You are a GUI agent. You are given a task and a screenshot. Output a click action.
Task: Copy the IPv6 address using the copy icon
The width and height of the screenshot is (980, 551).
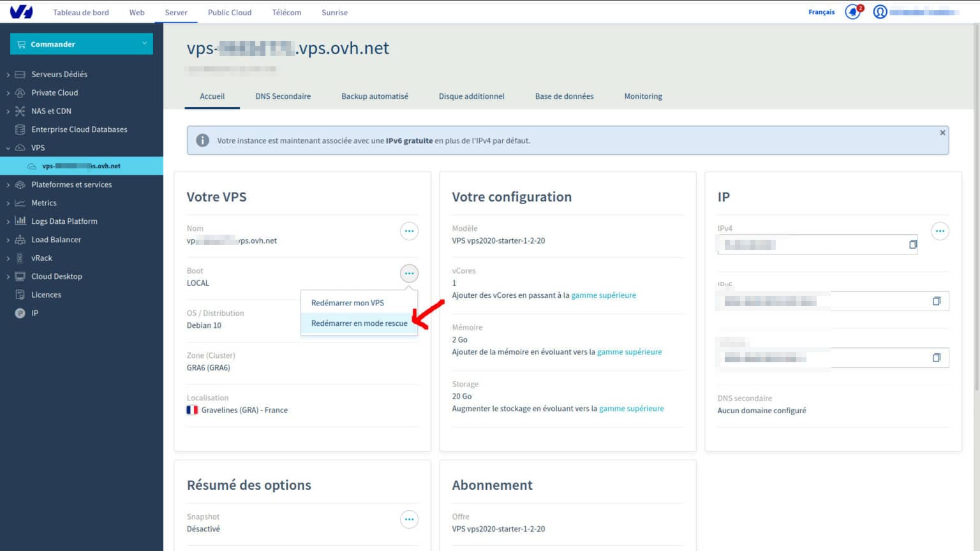pyautogui.click(x=936, y=300)
